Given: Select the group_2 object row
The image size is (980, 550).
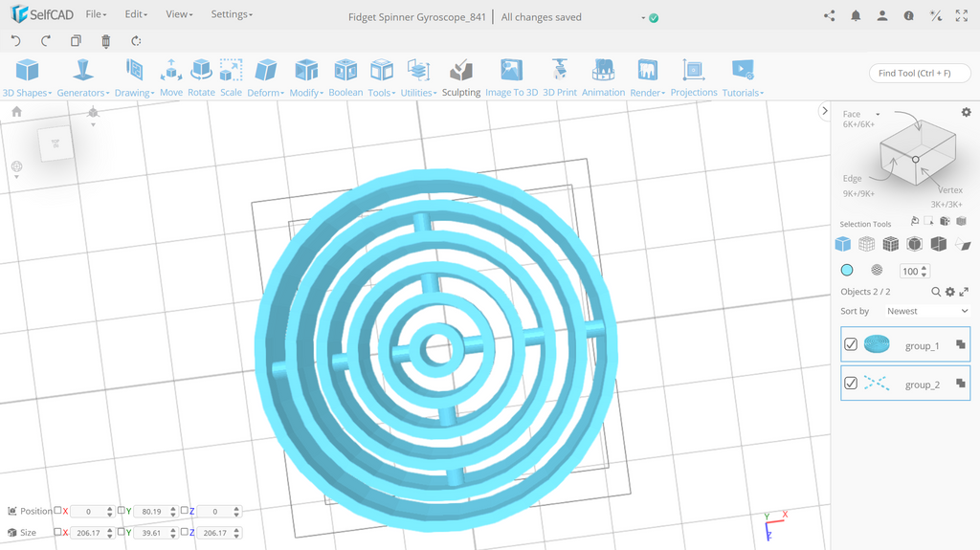Looking at the screenshot, I should click(905, 384).
